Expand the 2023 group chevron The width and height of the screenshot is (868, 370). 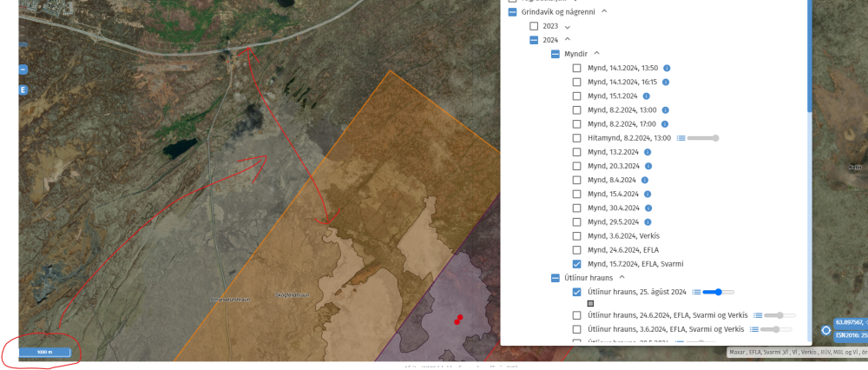point(568,27)
